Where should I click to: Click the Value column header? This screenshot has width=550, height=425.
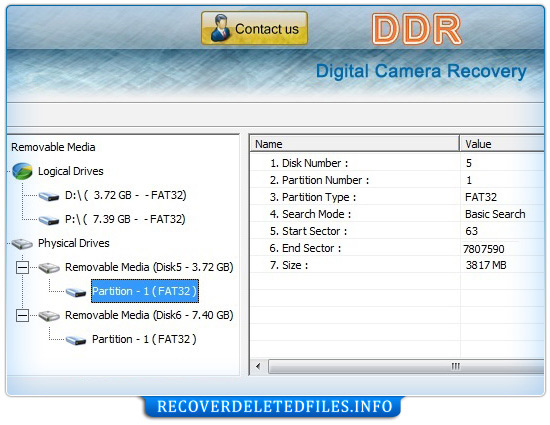502,144
